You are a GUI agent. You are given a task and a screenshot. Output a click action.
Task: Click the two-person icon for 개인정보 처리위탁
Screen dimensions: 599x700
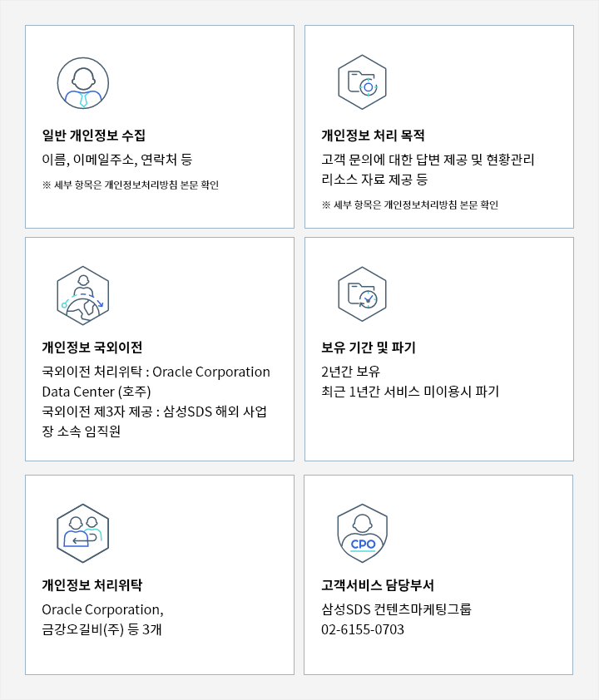[x=83, y=533]
